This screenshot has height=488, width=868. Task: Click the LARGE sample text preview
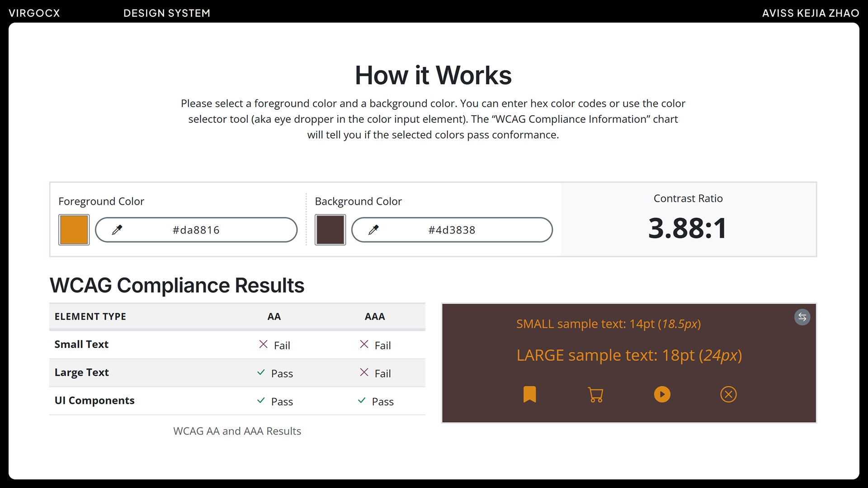(x=629, y=356)
